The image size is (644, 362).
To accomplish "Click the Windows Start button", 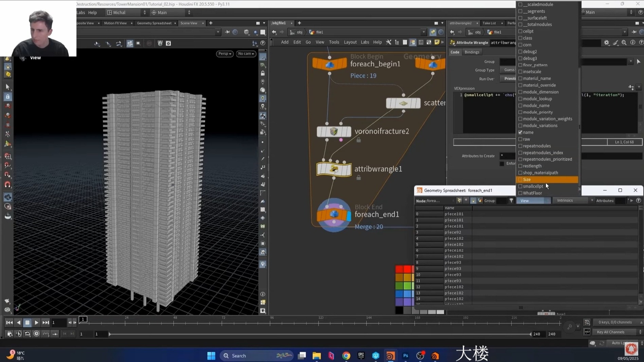I will pos(211,356).
